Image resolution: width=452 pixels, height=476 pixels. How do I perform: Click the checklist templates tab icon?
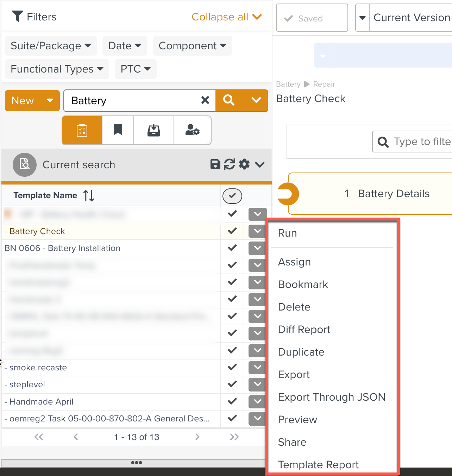click(82, 131)
